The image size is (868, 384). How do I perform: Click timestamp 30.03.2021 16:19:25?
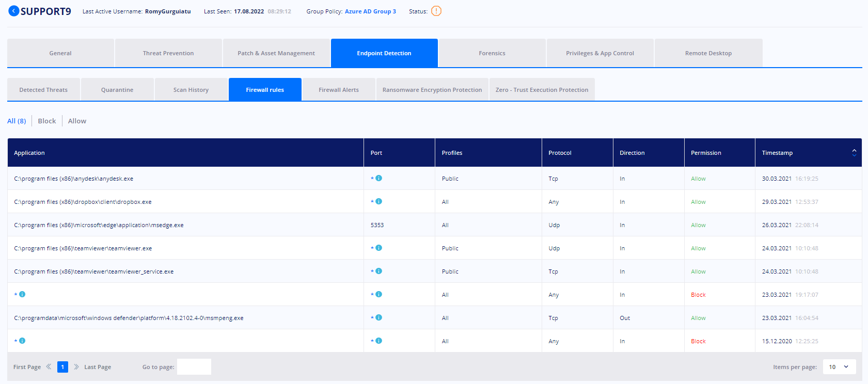790,179
